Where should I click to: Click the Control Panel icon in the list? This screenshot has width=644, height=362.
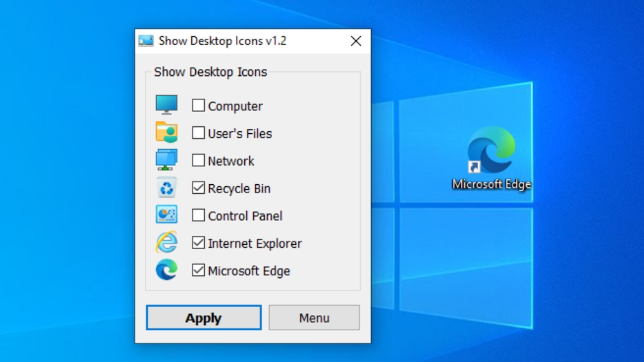[x=166, y=215]
